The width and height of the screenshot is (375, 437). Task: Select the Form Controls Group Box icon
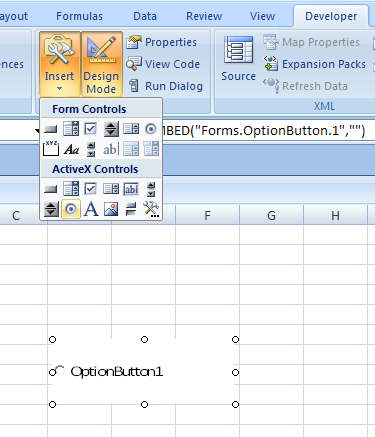coord(51,149)
